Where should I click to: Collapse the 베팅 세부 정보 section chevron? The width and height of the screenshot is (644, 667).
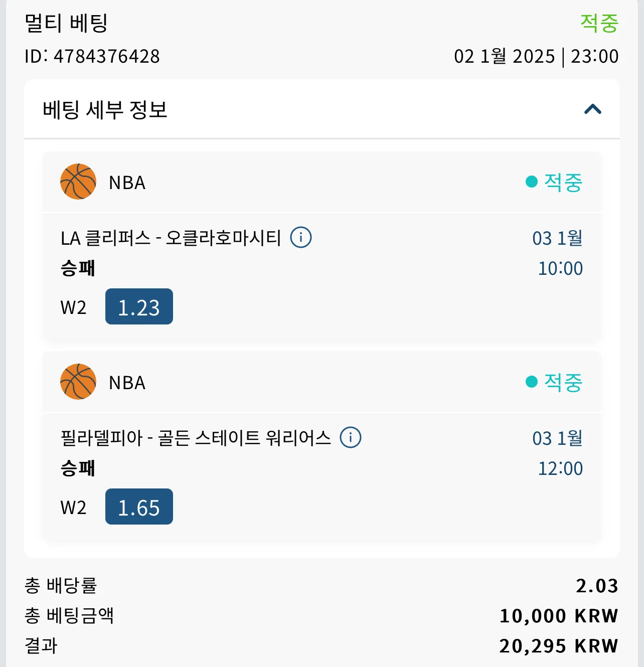(x=593, y=109)
